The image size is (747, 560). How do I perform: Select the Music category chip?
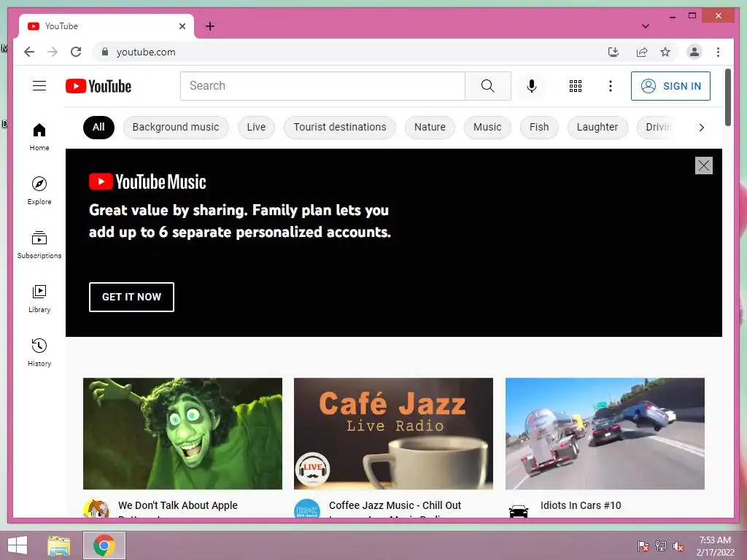tap(487, 127)
